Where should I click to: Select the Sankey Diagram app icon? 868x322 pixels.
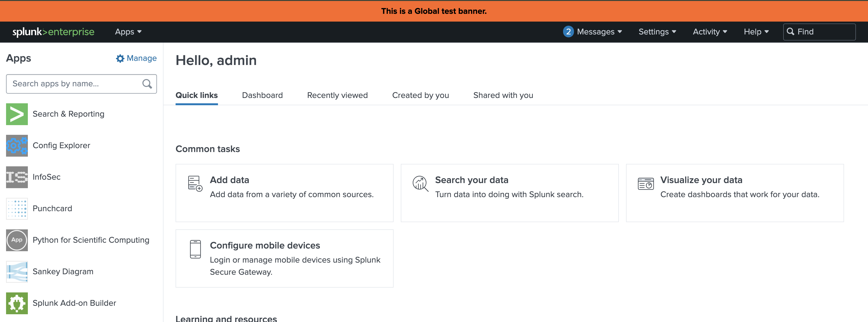pos(16,272)
